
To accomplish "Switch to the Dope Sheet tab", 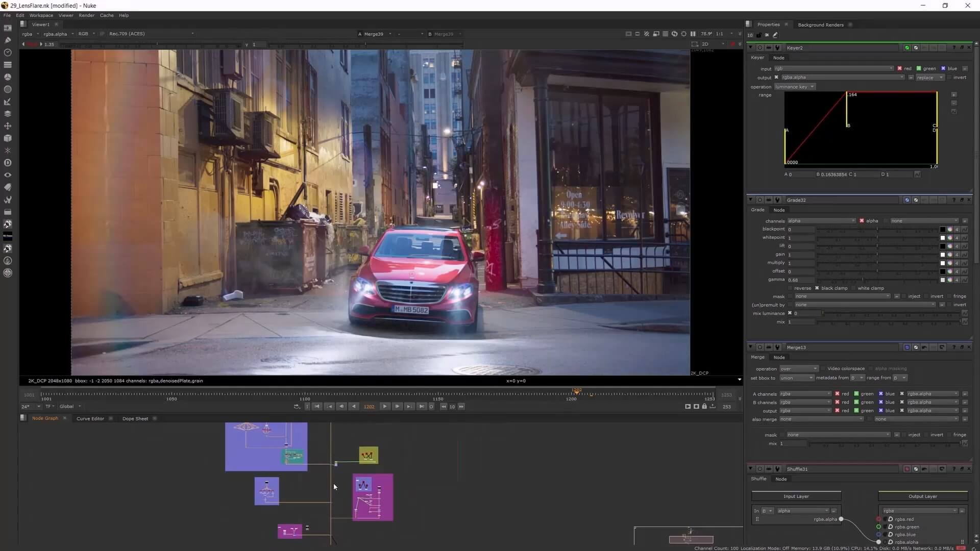I will tap(135, 419).
